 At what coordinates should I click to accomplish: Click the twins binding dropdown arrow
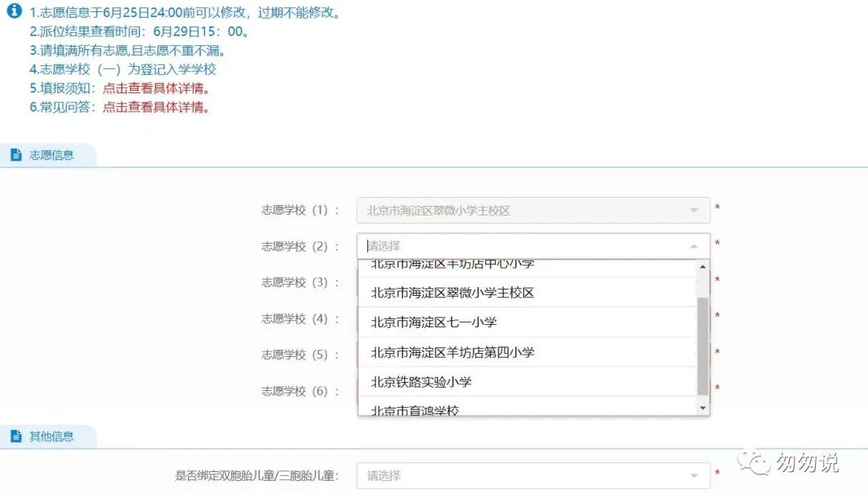pyautogui.click(x=694, y=476)
